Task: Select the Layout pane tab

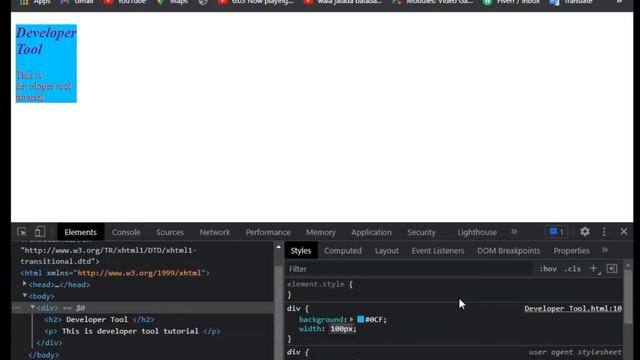Action: click(387, 251)
